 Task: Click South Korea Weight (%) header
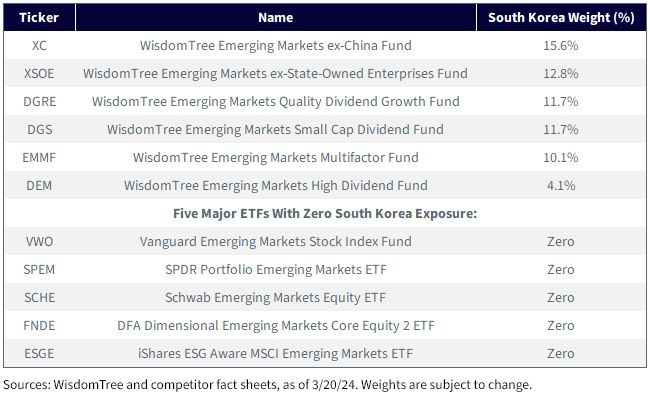tap(561, 17)
